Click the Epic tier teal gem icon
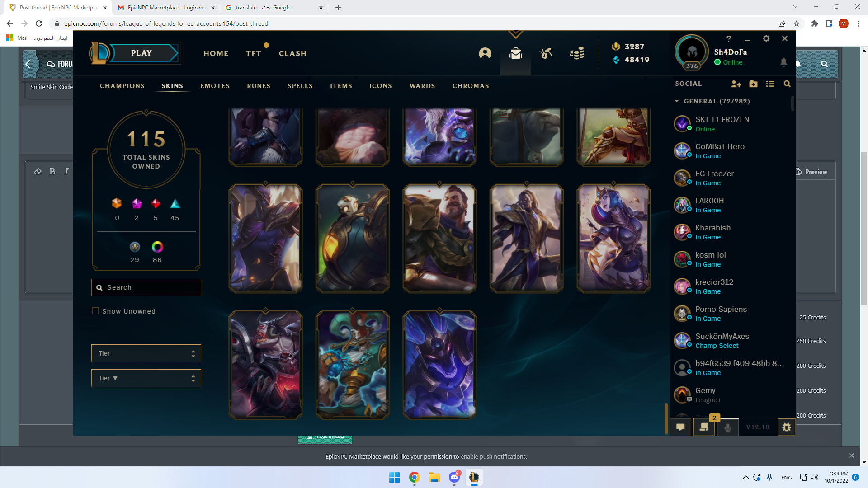Screen dimensions: 868x488 click(175, 203)
